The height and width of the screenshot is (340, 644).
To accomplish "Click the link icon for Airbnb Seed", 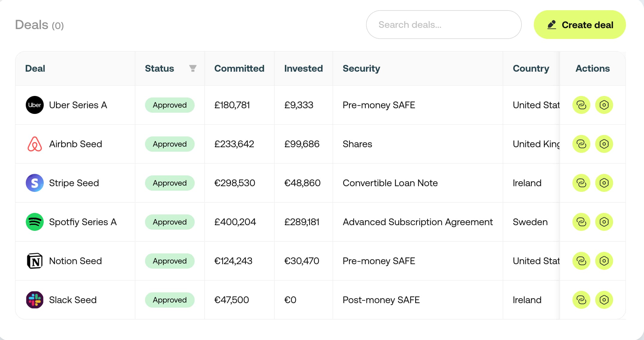I will [581, 144].
